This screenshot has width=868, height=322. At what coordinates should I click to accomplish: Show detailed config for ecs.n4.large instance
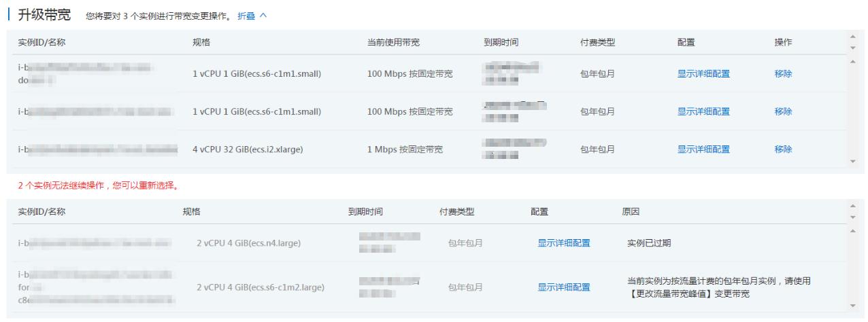tap(564, 243)
